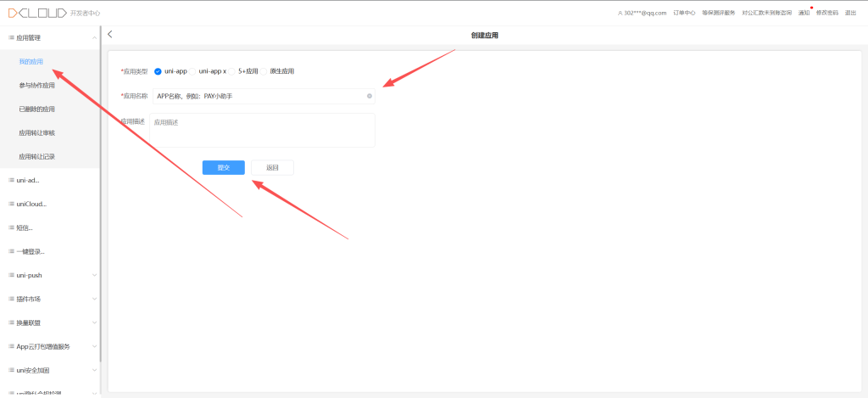Click the list icon beside 短信

[11, 227]
